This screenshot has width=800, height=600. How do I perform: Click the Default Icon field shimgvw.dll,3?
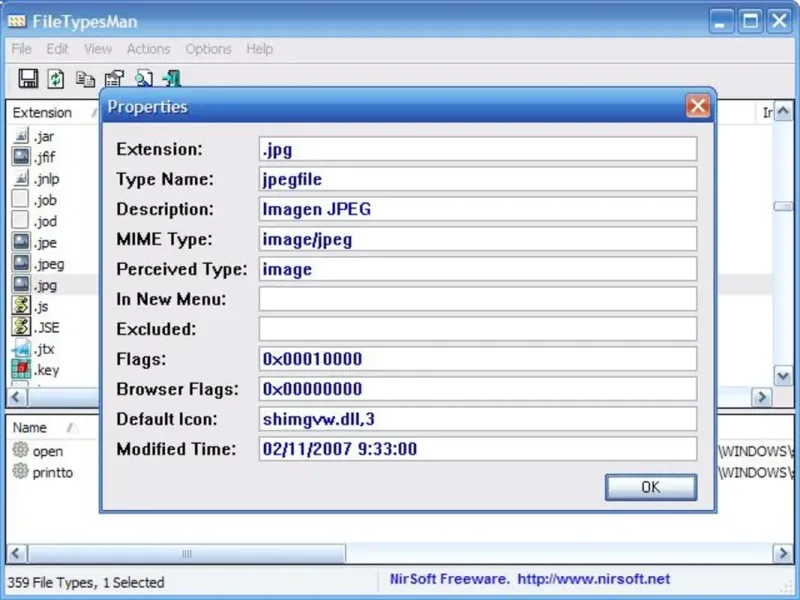[478, 419]
